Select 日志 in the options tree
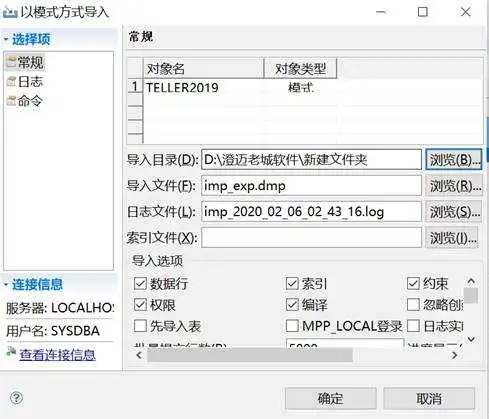The height and width of the screenshot is (419, 489). pos(30,82)
